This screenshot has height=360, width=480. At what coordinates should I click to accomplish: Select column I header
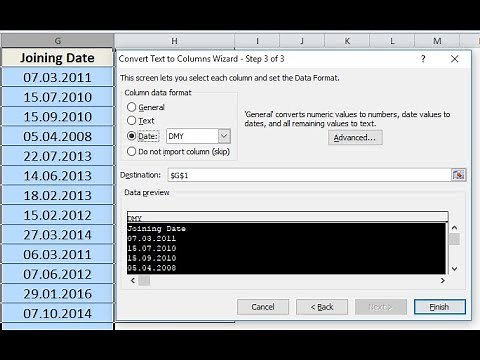click(257, 41)
